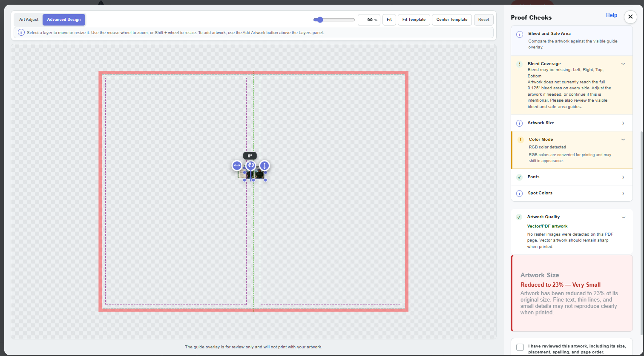
Task: Click the zoom slider handle
Action: (320, 20)
